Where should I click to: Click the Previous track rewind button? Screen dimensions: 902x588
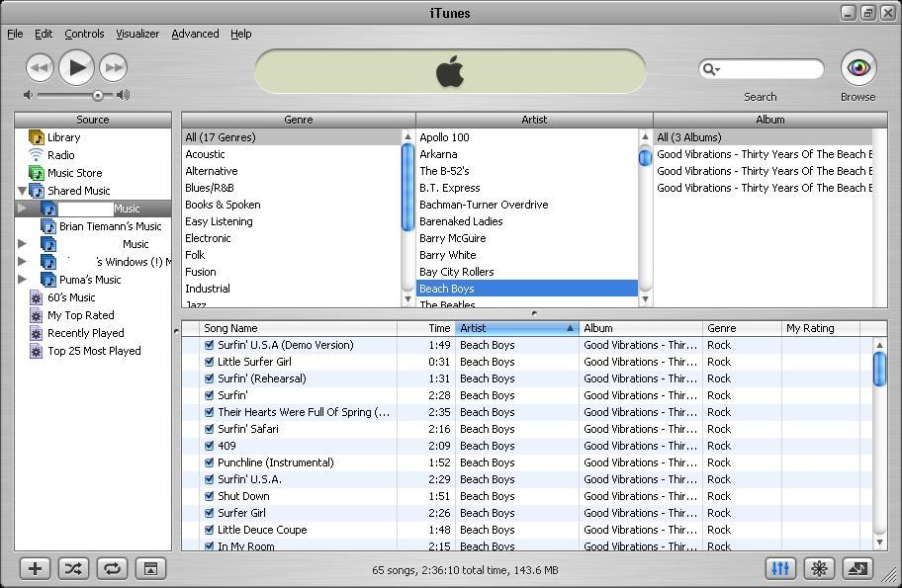[40, 68]
